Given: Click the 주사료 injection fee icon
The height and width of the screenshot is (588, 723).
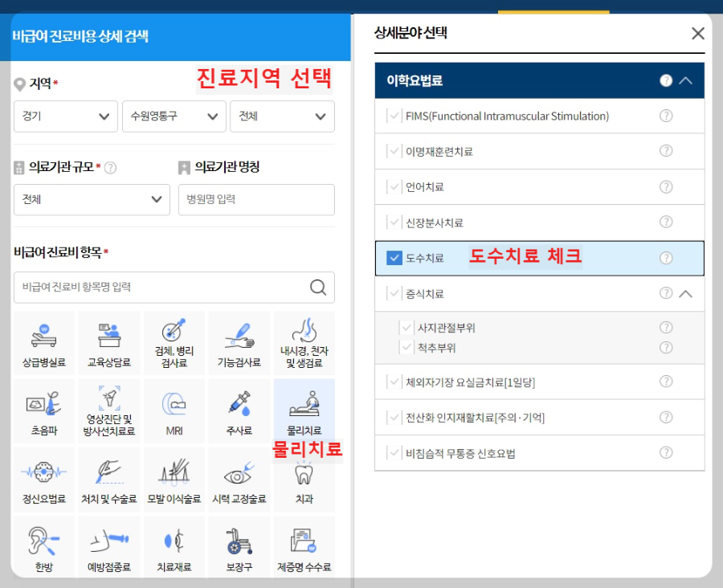Looking at the screenshot, I should coord(239,410).
